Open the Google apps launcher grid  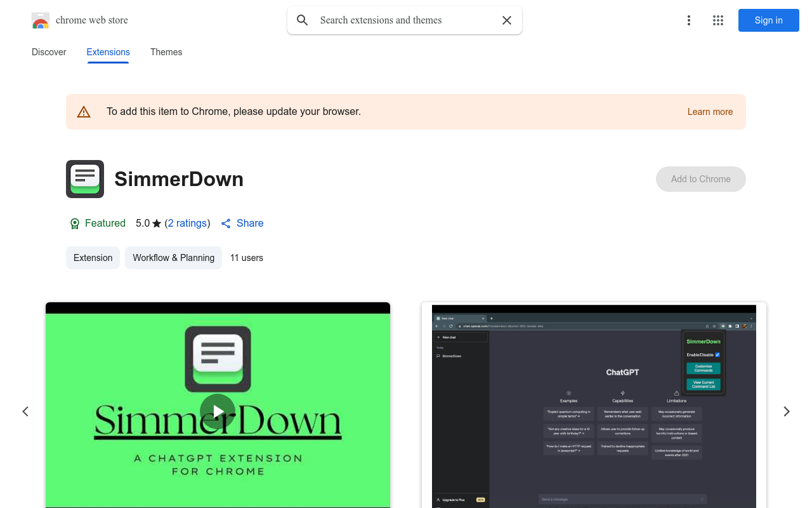pyautogui.click(x=717, y=20)
